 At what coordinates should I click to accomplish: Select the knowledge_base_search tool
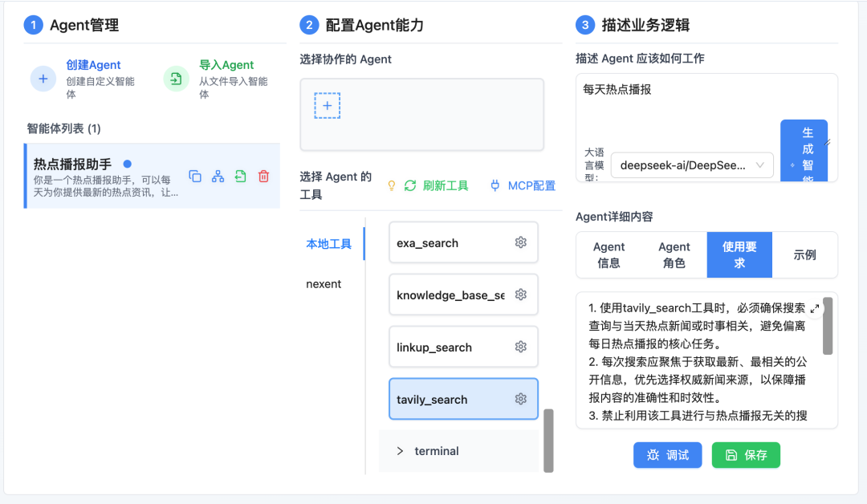click(463, 295)
